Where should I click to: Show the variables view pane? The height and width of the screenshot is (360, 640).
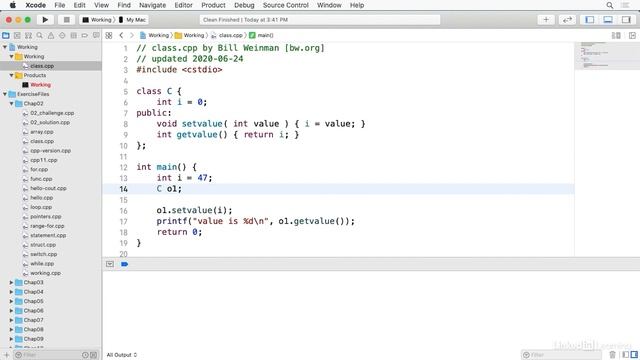tap(625, 355)
